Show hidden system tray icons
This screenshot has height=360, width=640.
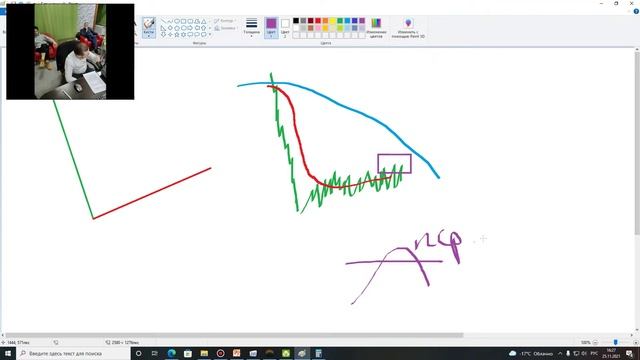tap(560, 353)
